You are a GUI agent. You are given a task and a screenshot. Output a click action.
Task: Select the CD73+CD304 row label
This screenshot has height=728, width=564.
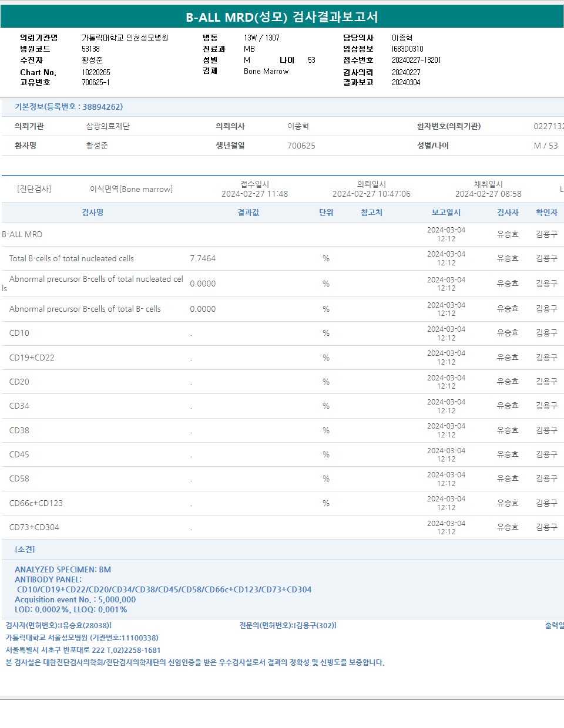coord(34,527)
